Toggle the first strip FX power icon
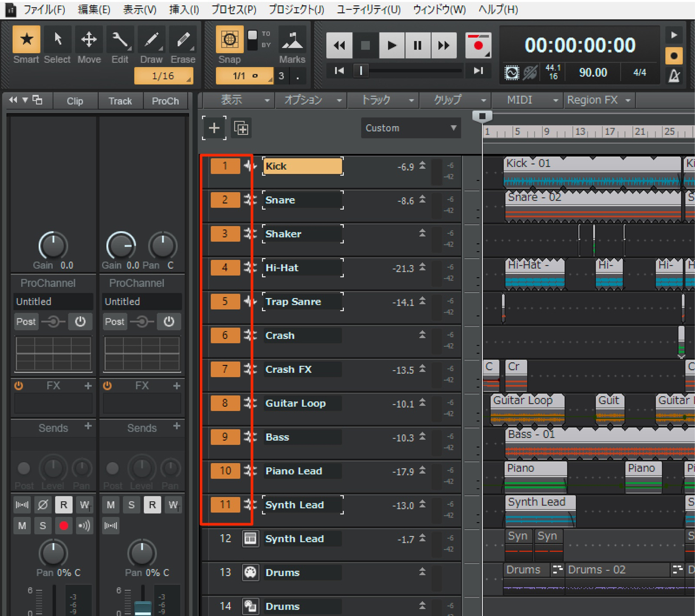The width and height of the screenshot is (695, 616). click(19, 386)
